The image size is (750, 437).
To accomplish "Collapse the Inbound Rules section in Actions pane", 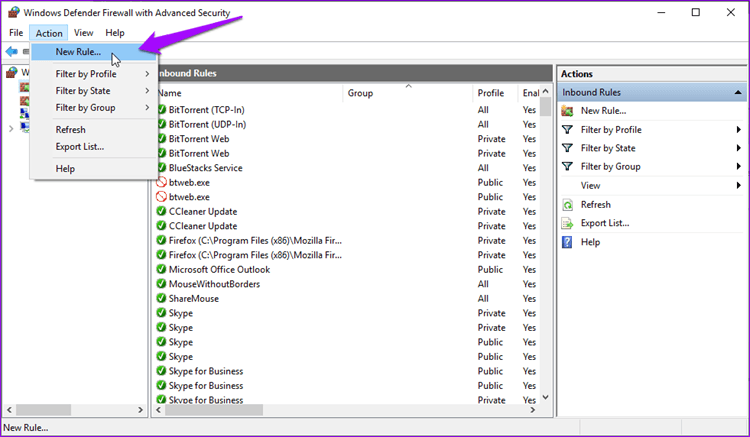I will point(738,92).
